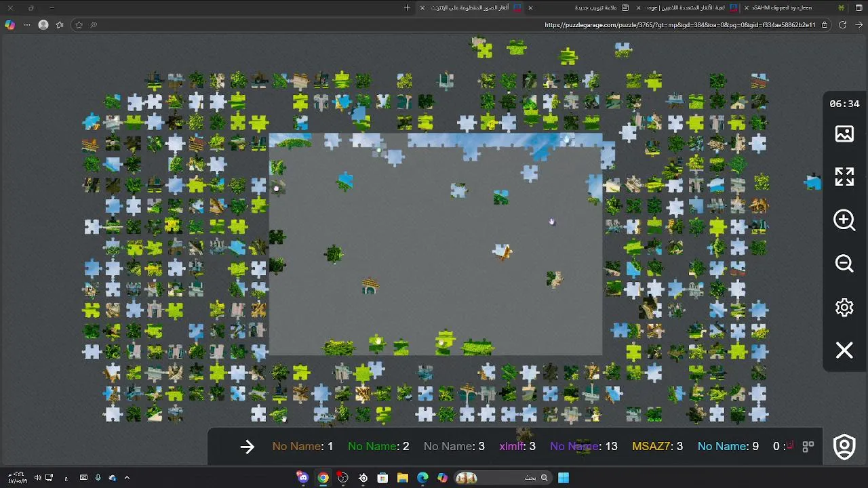Open volume control in system tray
The image size is (868, 488).
click(37, 478)
